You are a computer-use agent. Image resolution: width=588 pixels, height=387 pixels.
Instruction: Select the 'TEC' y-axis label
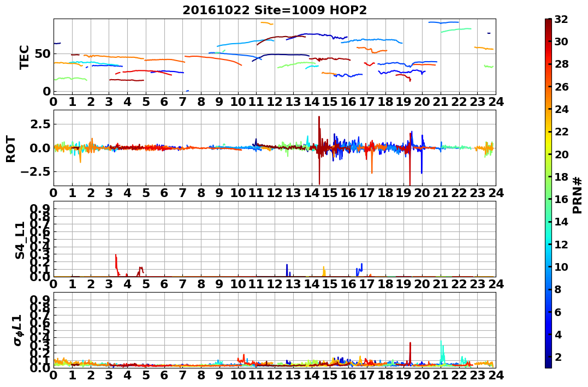pos(24,57)
